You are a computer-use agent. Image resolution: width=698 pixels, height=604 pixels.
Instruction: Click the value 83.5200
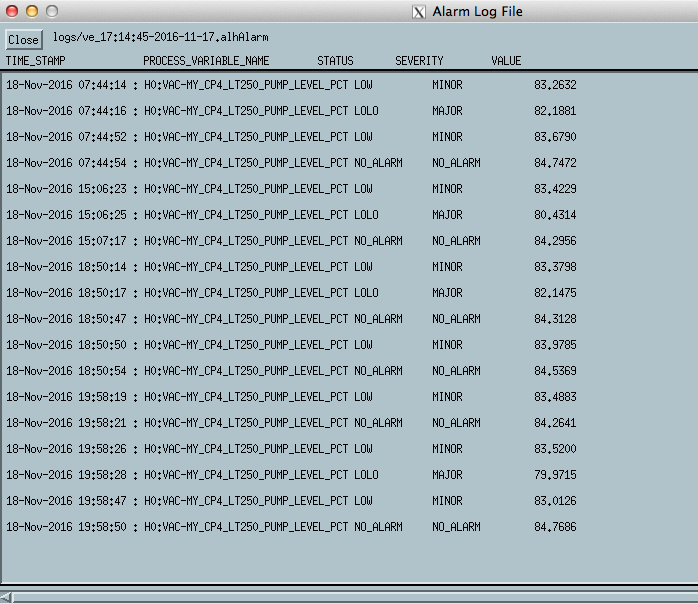click(x=555, y=449)
